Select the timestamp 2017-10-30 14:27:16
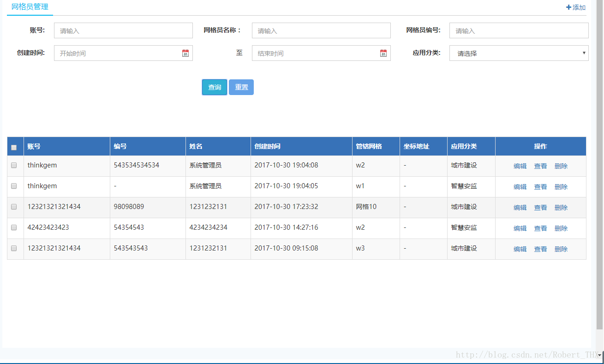The image size is (604, 364). point(286,227)
